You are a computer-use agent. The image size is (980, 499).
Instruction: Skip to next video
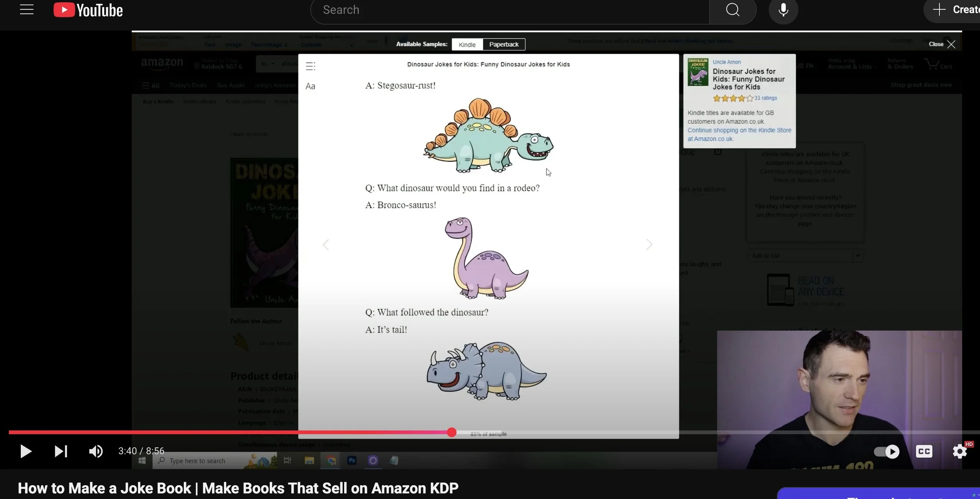point(61,451)
